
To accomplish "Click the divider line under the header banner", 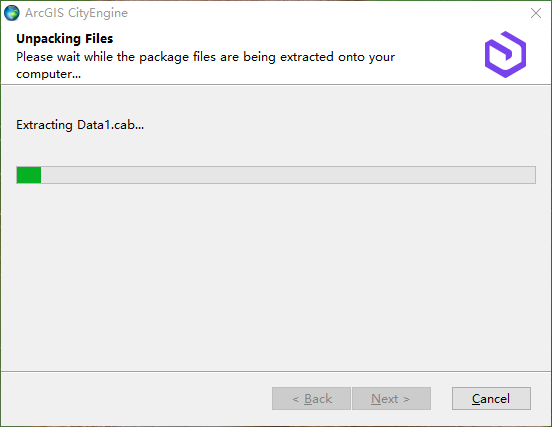I will (276, 84).
